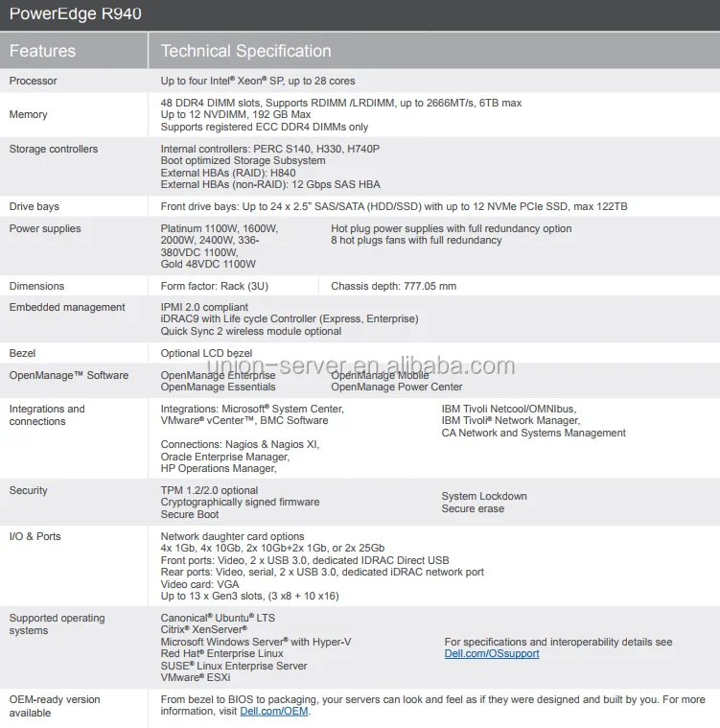Select the Storage controllers row label

click(x=53, y=149)
